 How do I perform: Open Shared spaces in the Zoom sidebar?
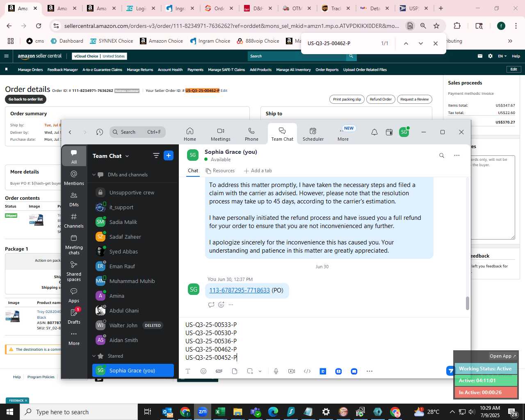pyautogui.click(x=74, y=271)
